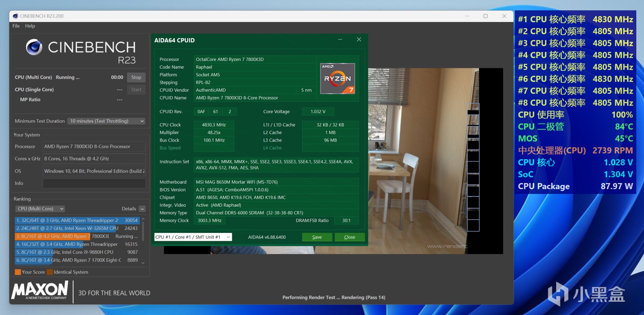
Task: Click the Info text field in Your System
Action: [x=94, y=183]
